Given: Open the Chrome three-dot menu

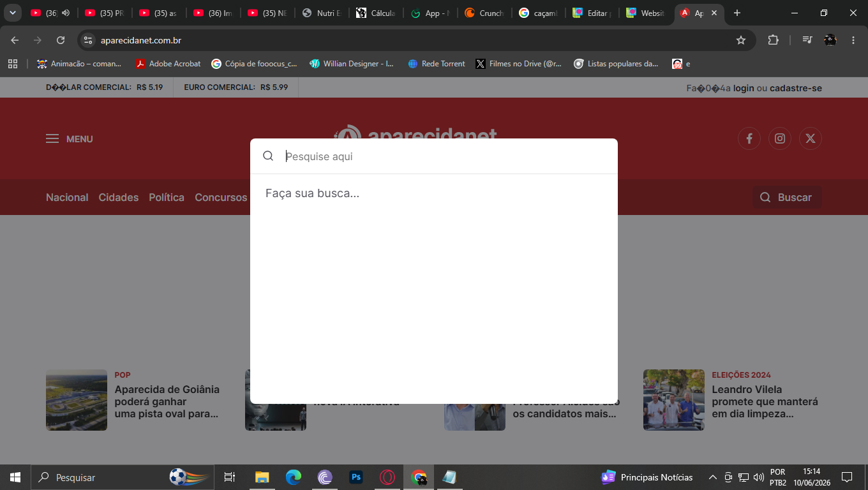Looking at the screenshot, I should point(853,40).
